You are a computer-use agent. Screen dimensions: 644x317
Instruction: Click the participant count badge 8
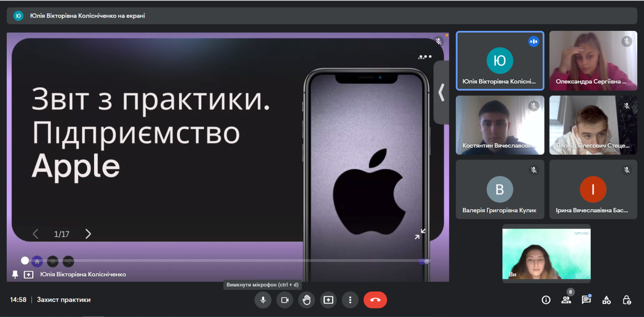pos(570,292)
